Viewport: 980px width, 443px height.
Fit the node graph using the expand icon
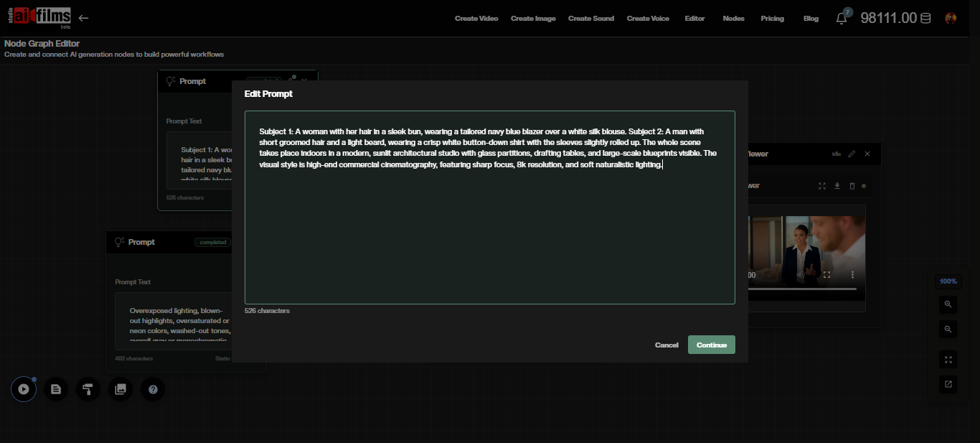pos(948,359)
